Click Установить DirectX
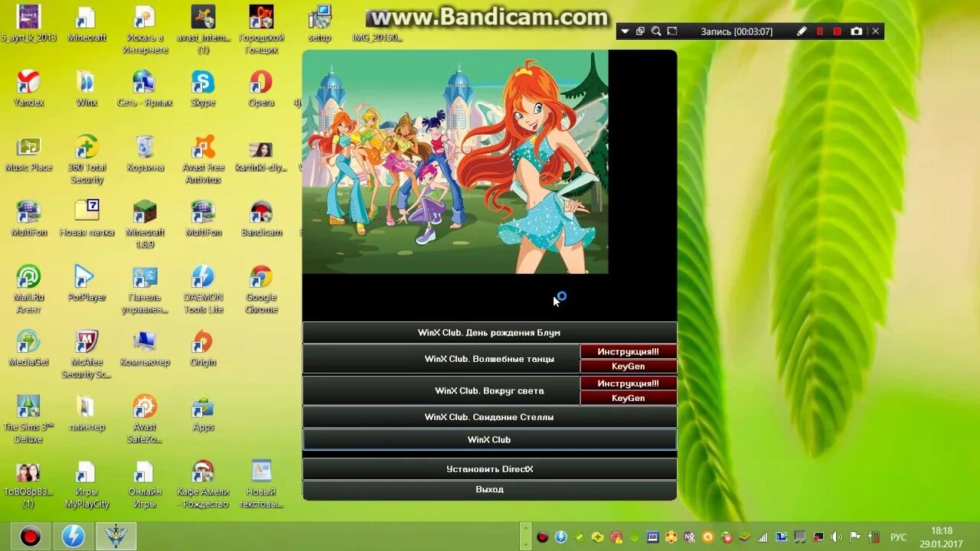980x551 pixels. (x=489, y=469)
